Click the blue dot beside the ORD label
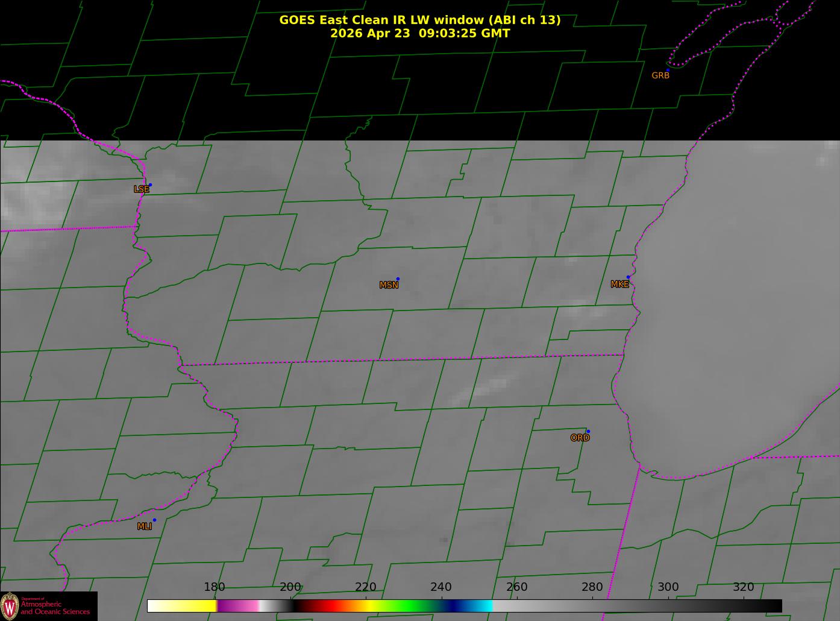 (588, 431)
